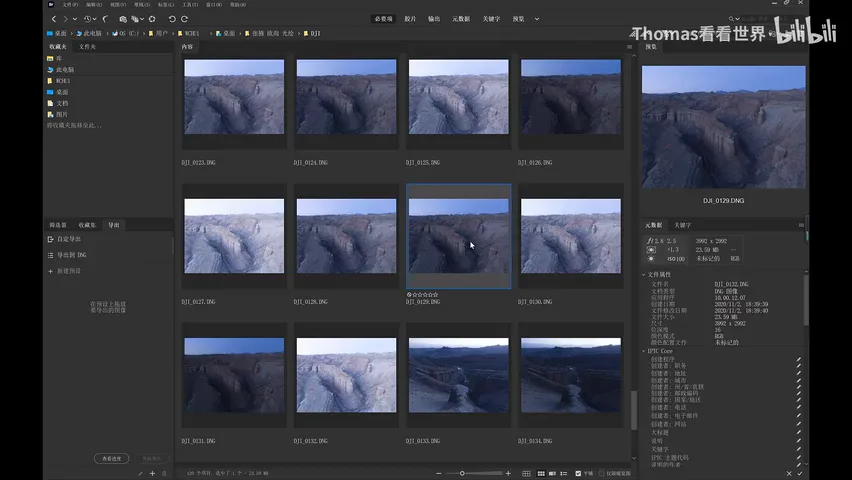
Task: Switch to thumbnails view icon
Action: coord(541,473)
